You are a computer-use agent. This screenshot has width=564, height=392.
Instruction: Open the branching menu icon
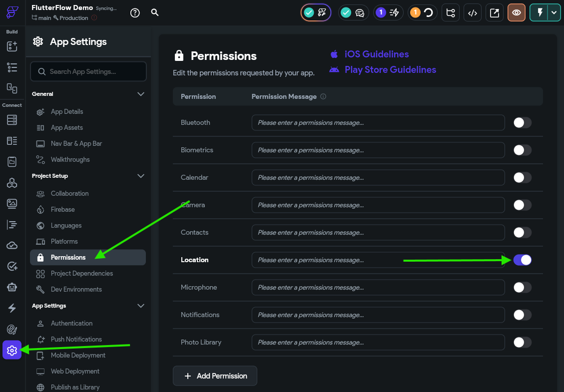451,13
